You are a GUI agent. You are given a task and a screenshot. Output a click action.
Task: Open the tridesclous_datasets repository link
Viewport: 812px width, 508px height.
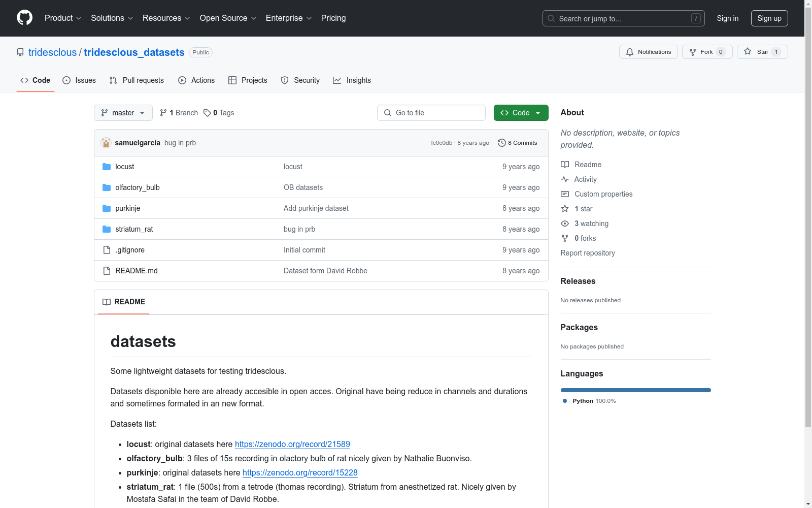pyautogui.click(x=134, y=52)
